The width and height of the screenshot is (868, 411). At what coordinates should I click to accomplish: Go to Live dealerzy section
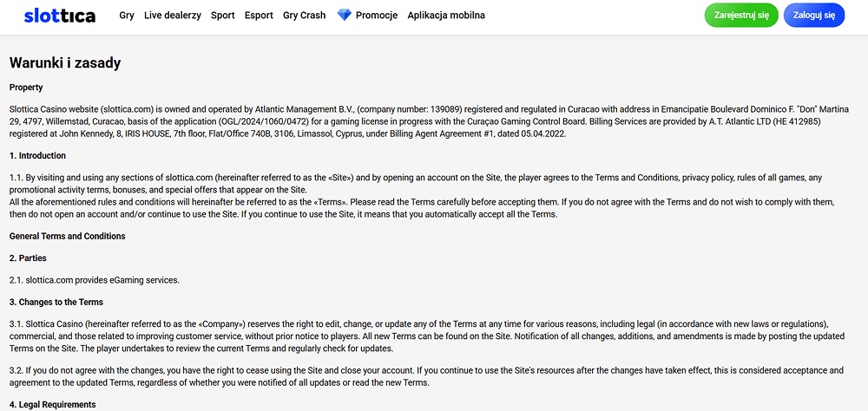173,16
